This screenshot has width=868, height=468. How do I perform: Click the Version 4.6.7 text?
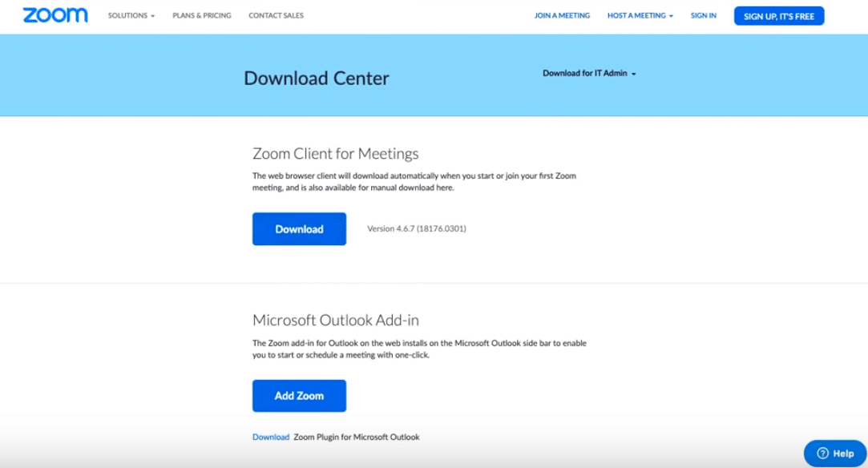click(x=417, y=229)
